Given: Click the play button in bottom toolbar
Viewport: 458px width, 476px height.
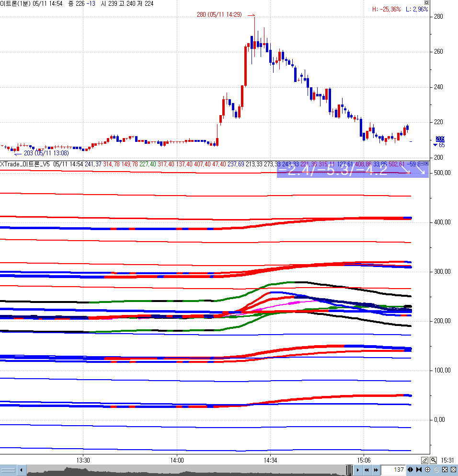Looking at the screenshot, I should pyautogui.click(x=357, y=470).
